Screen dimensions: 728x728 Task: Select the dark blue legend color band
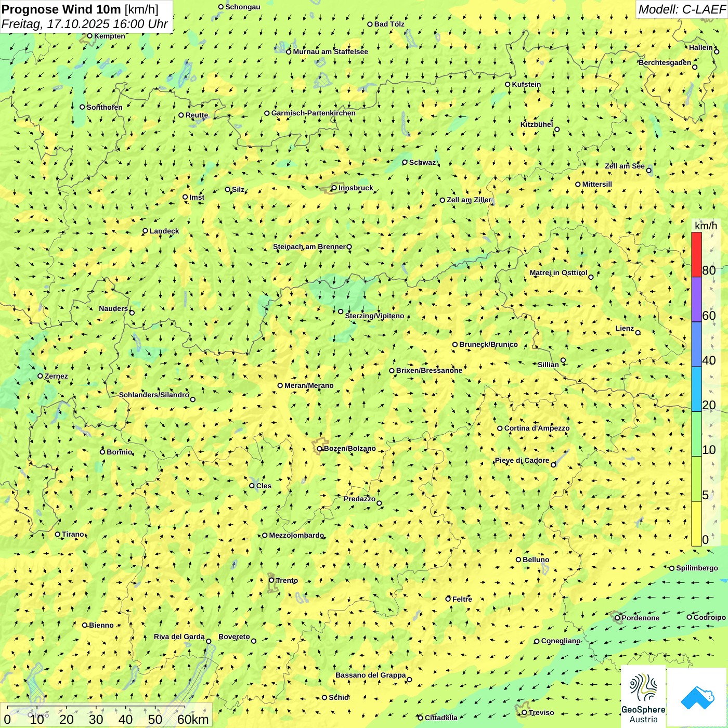pyautogui.click(x=696, y=345)
